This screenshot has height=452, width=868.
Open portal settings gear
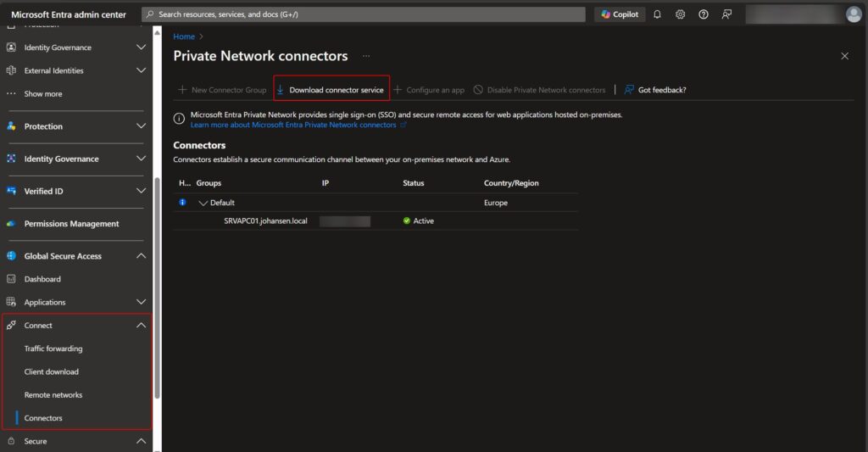point(681,14)
